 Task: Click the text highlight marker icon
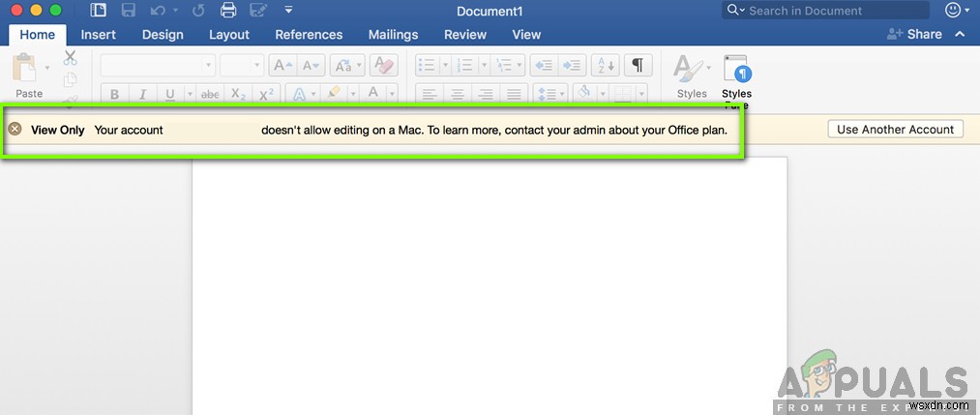tap(334, 94)
